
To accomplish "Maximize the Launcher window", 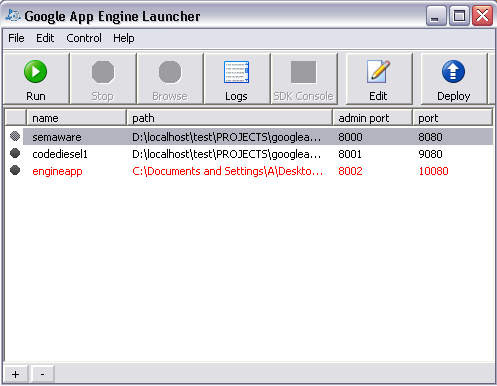I will tap(459, 15).
